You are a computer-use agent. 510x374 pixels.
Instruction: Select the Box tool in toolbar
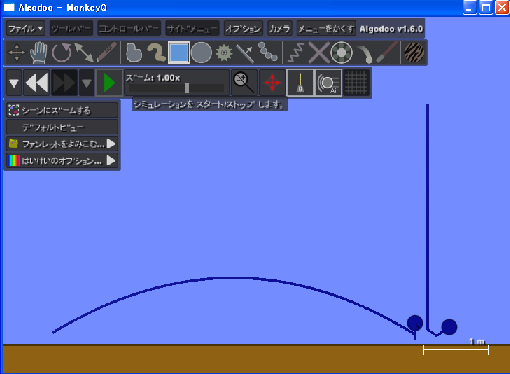coord(179,52)
